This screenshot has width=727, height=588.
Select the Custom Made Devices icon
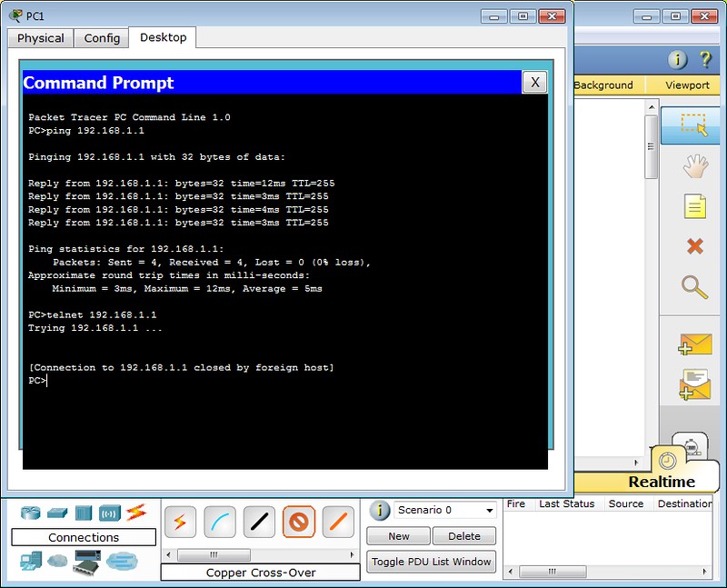(x=87, y=562)
